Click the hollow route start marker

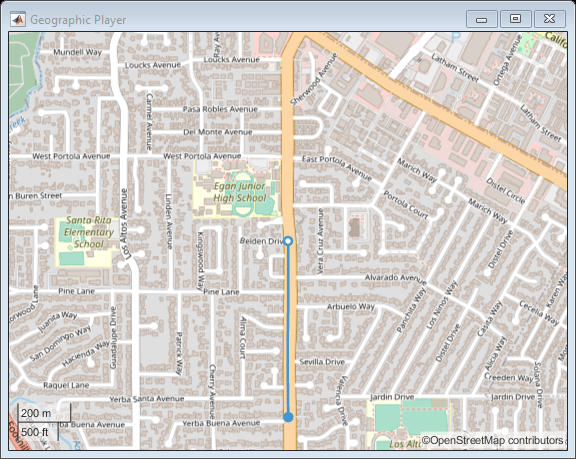tap(288, 241)
